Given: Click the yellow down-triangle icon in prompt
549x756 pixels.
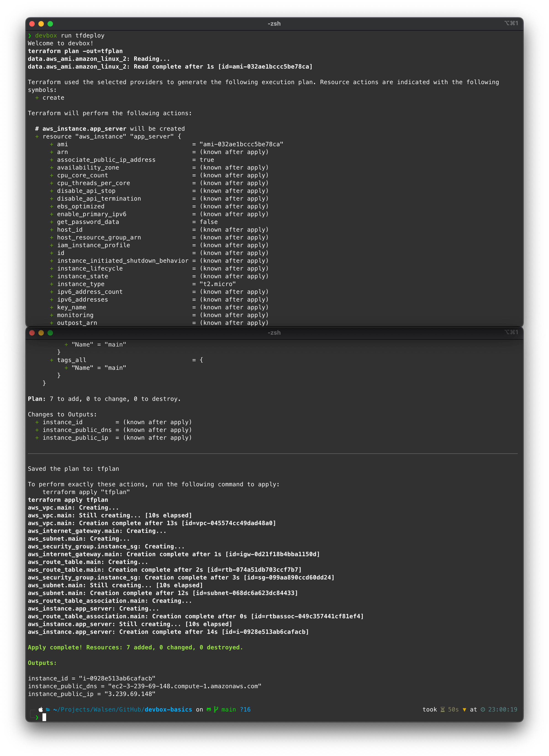Looking at the screenshot, I should pos(464,710).
